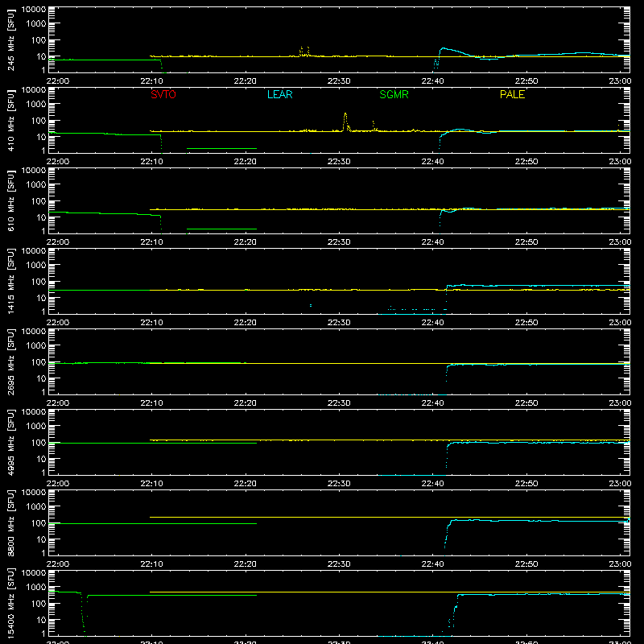Click the green SGMR station legend label
This screenshot has height=644, width=644.
pyautogui.click(x=394, y=94)
